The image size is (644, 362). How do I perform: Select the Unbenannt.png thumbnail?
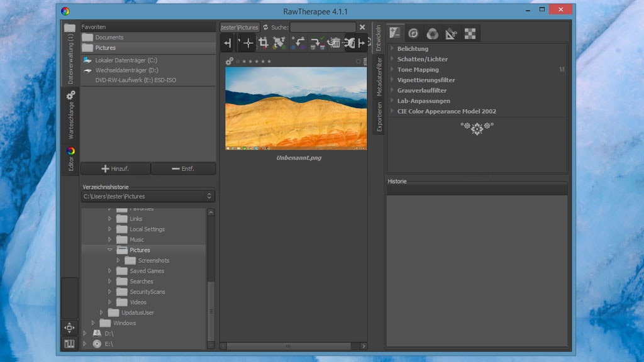(x=296, y=108)
